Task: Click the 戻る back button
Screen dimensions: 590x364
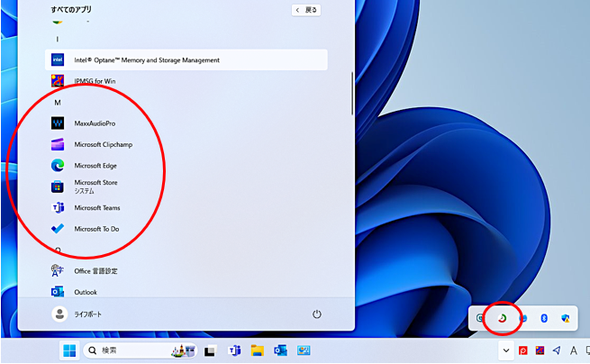Action: point(306,10)
